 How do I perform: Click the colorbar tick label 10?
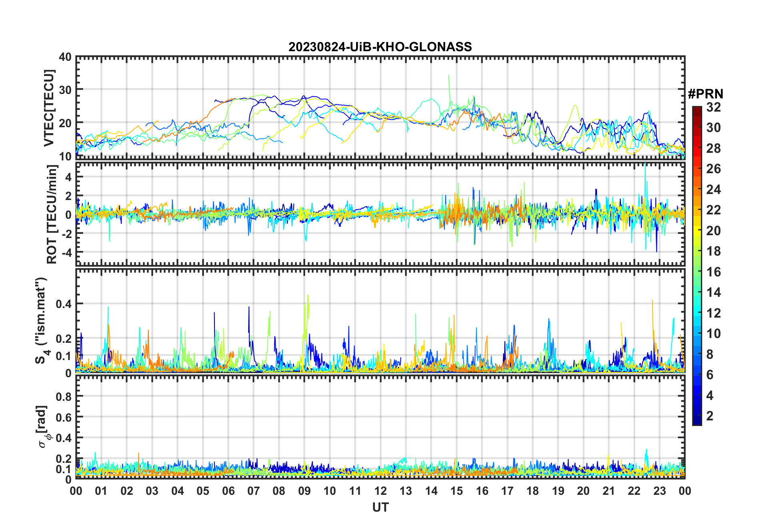713,334
